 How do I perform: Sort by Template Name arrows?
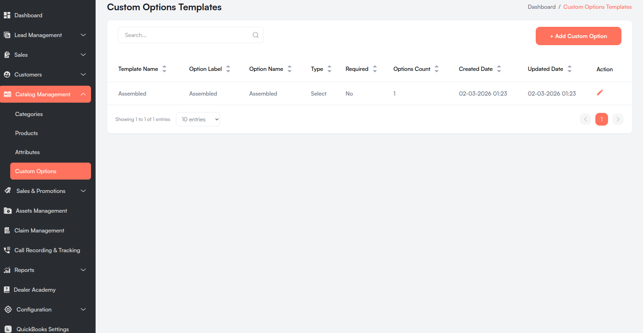(164, 69)
